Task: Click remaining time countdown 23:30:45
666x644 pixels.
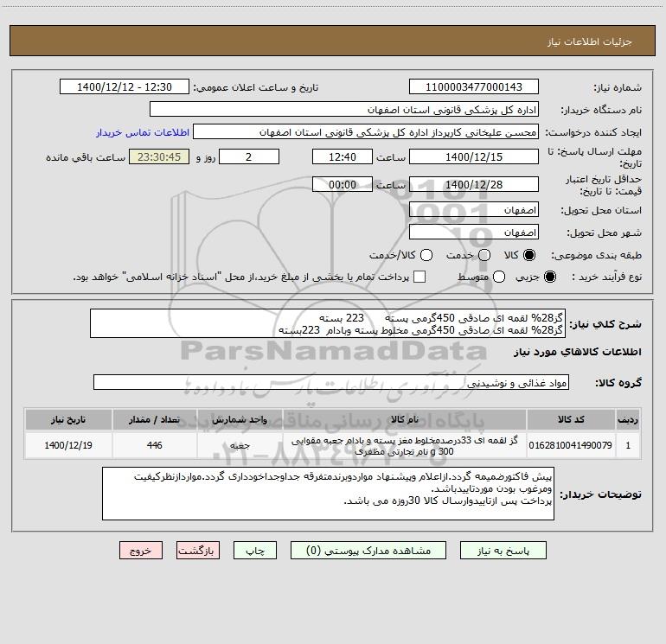Action: [x=159, y=156]
